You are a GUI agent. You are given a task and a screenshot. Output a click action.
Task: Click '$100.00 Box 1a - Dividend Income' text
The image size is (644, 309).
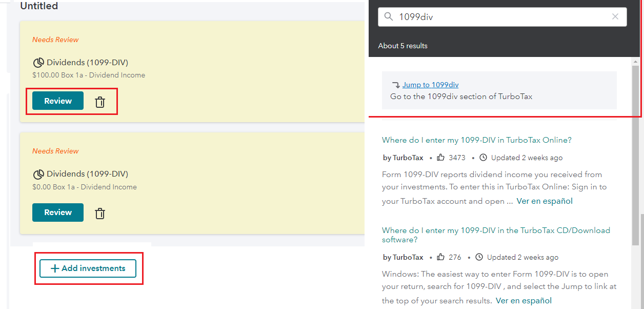click(89, 75)
